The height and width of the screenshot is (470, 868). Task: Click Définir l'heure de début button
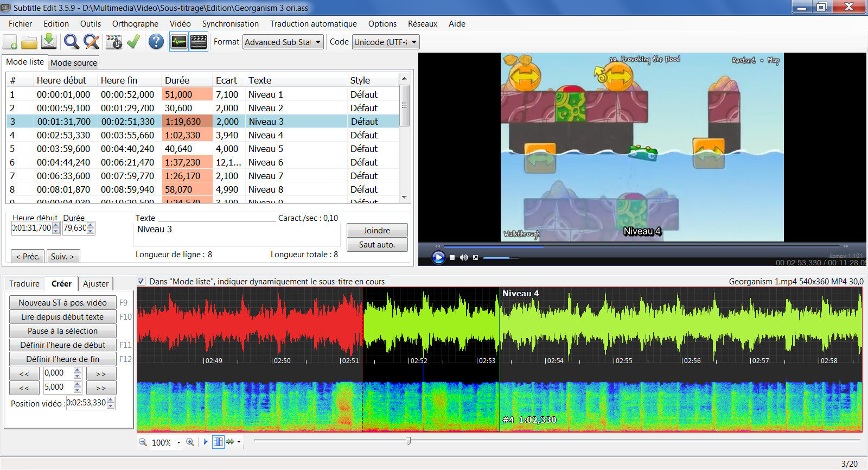point(62,345)
